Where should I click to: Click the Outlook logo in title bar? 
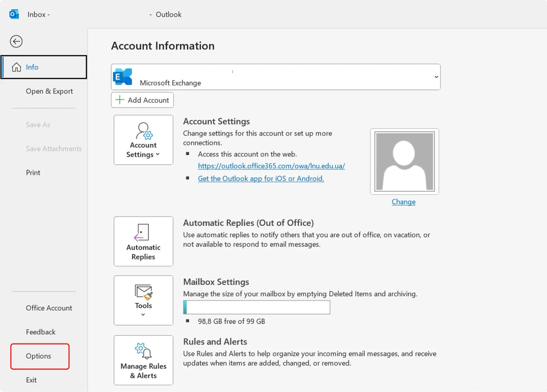click(14, 14)
